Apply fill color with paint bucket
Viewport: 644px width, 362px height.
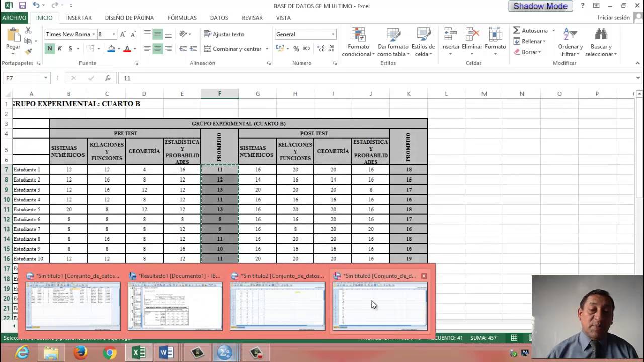(111, 49)
